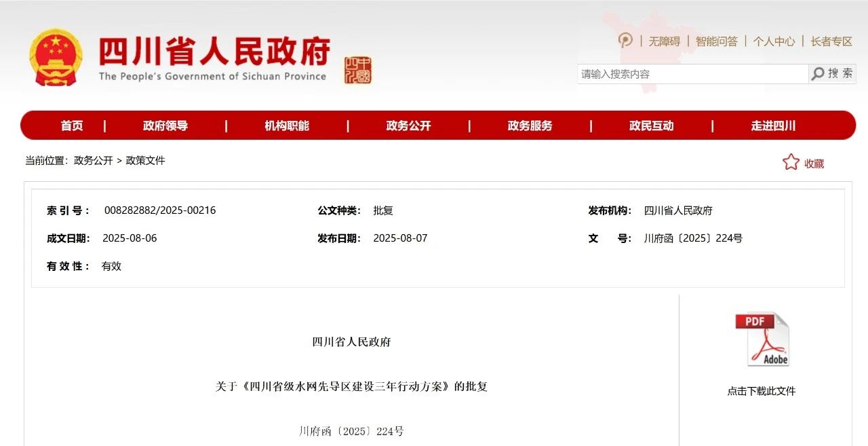Click the red seal stamp icon
Screen dimensions: 868x446
coord(357,70)
